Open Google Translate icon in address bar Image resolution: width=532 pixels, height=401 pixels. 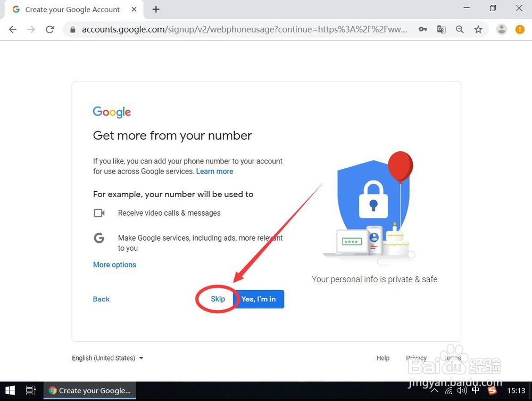[441, 29]
